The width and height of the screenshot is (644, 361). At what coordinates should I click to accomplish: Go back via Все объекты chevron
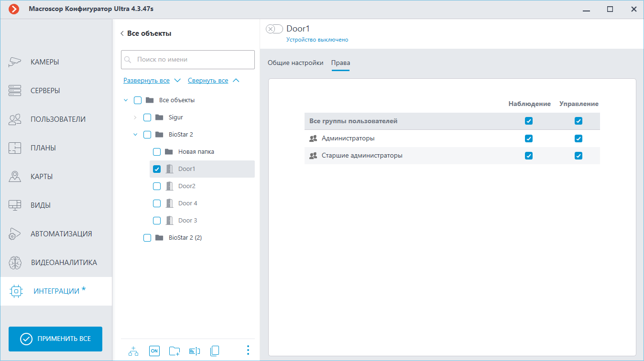point(122,33)
